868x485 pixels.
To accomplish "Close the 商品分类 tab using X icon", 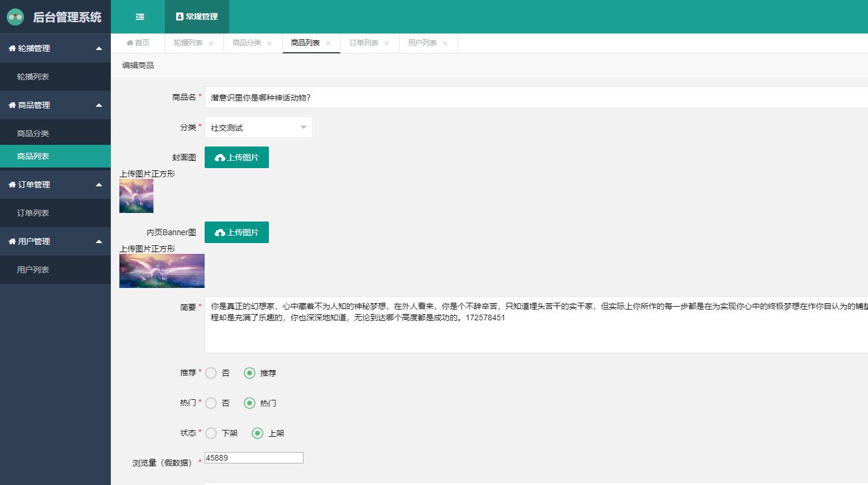I will coord(269,44).
